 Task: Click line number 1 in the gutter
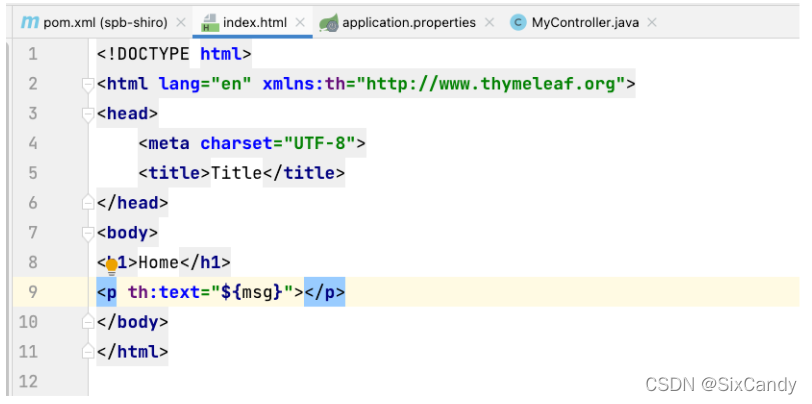click(33, 54)
